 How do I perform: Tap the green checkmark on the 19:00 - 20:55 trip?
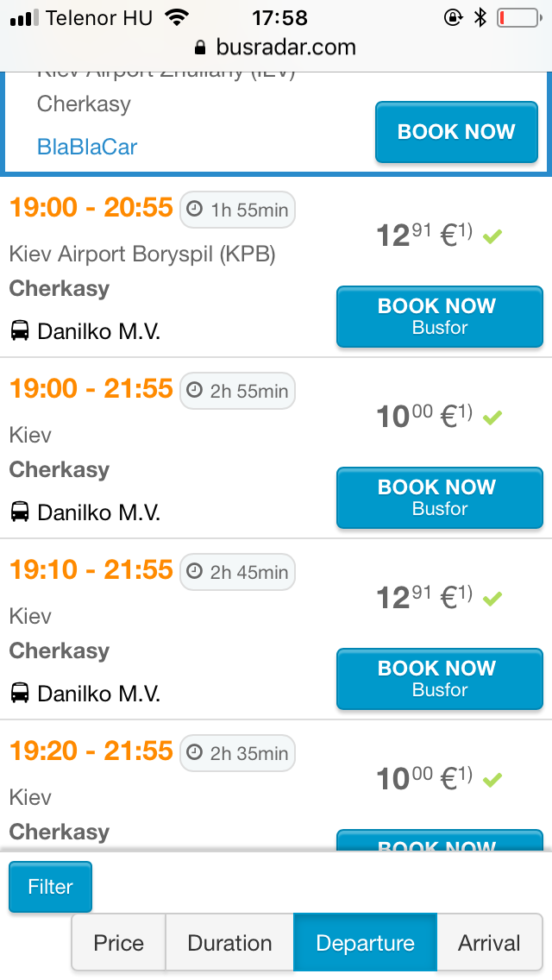(x=492, y=236)
